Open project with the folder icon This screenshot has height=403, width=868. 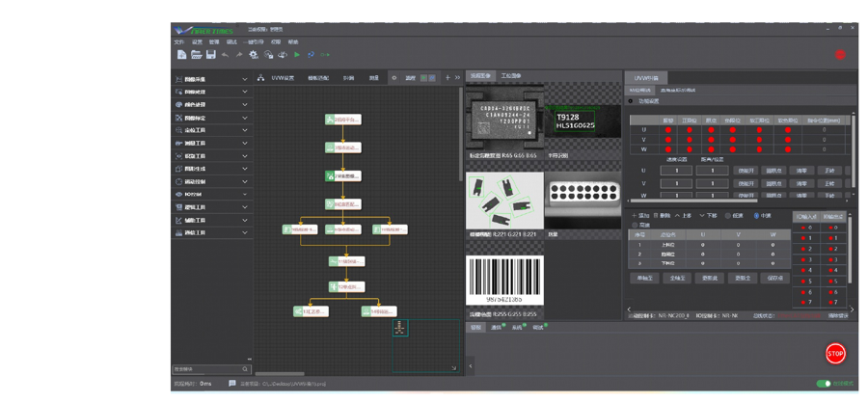coord(197,54)
